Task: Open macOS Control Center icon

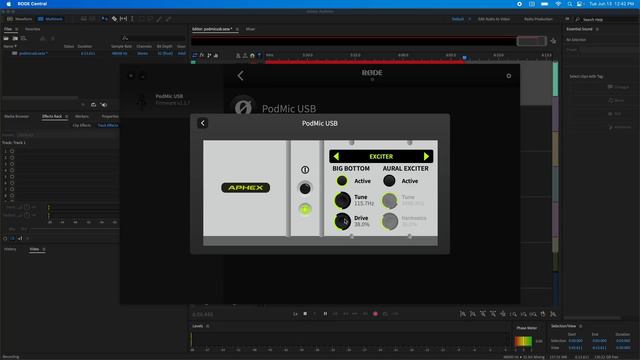Action: 579,4
